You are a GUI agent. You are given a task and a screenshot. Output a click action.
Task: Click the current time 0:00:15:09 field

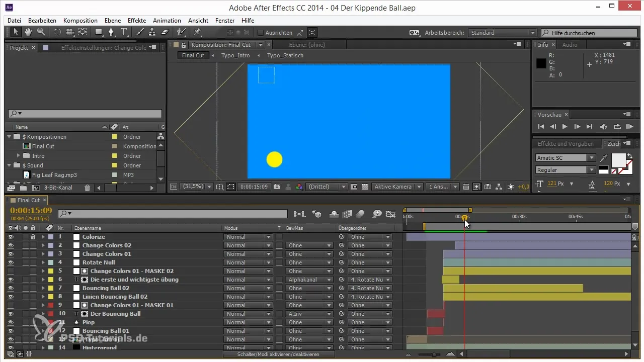tap(31, 210)
